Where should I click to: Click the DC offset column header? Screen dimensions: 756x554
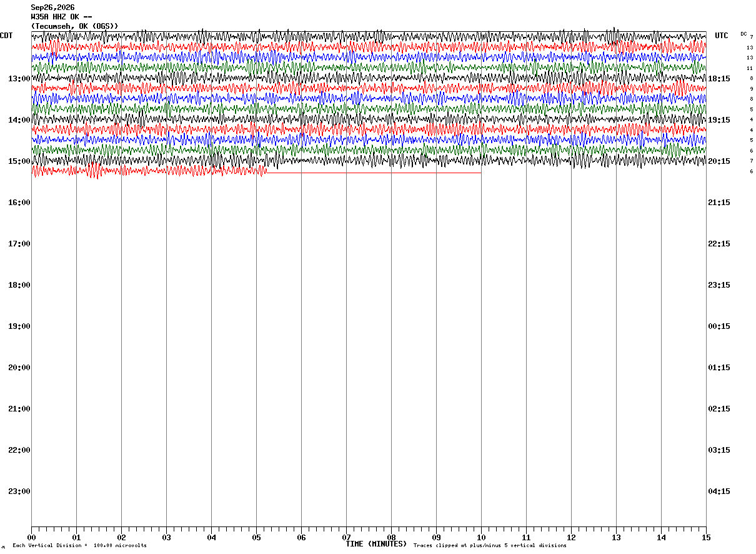point(744,34)
